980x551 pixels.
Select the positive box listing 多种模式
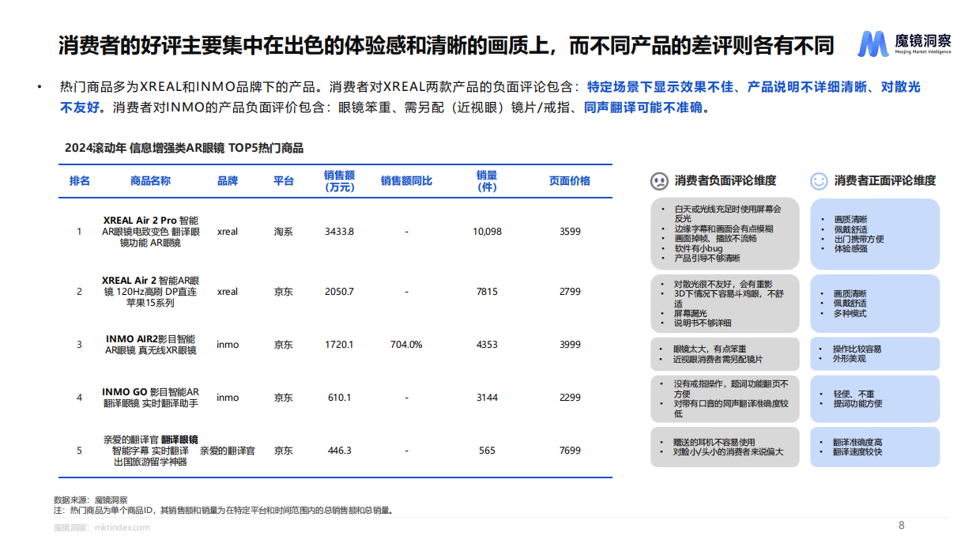click(875, 303)
